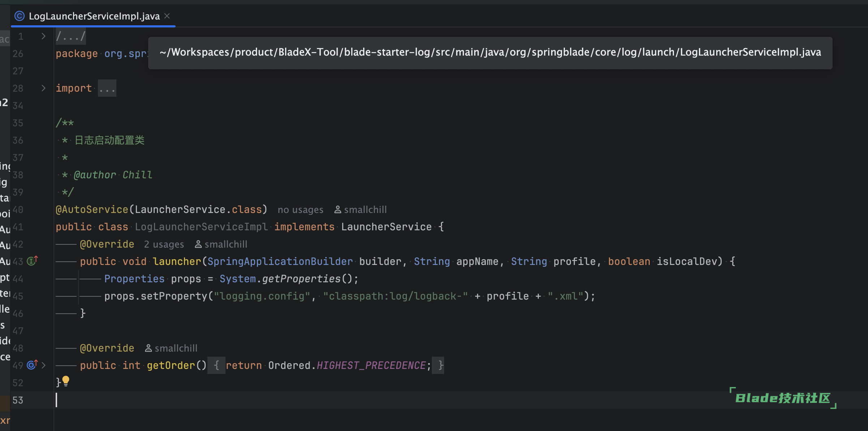
Task: Click the SpringApplicationBuilder parameter type
Action: click(x=280, y=261)
